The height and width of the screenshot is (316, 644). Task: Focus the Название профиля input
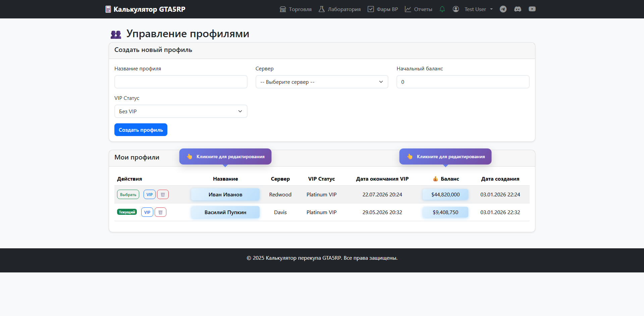[x=181, y=82]
